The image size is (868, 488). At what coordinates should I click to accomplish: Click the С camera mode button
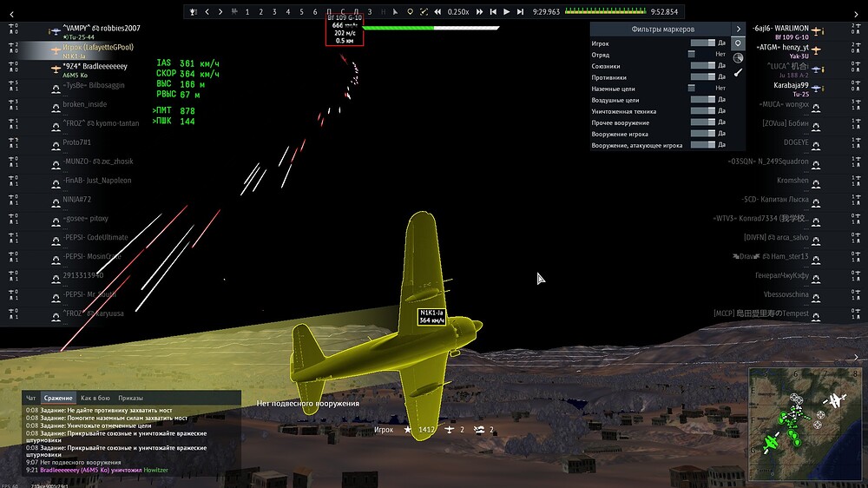[x=343, y=11]
